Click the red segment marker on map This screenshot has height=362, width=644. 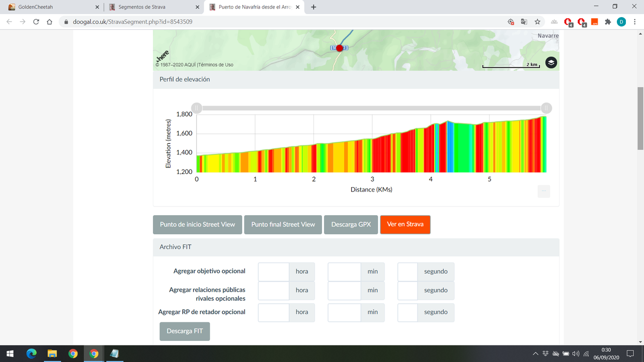339,48
